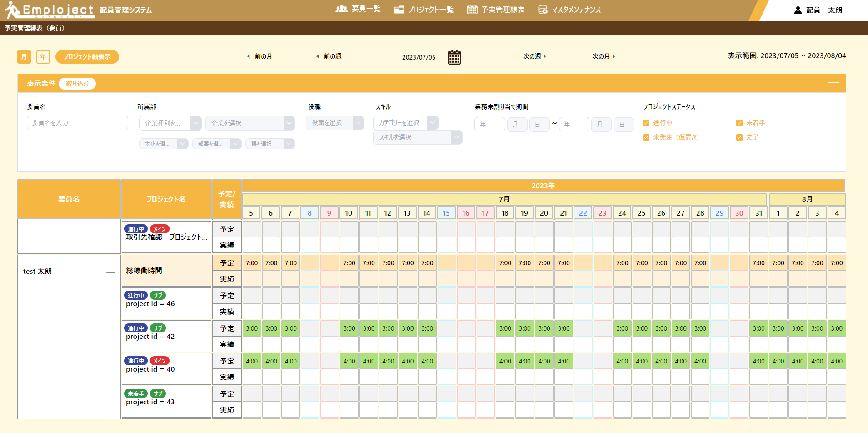
Task: Click the 絞り込む filter button
Action: 77,84
